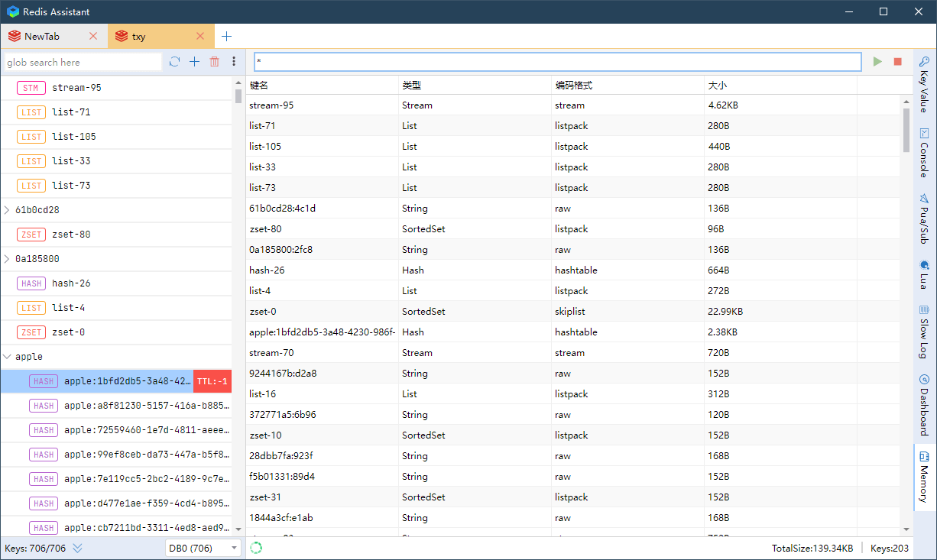Select list-71 in the key tree

116,112
